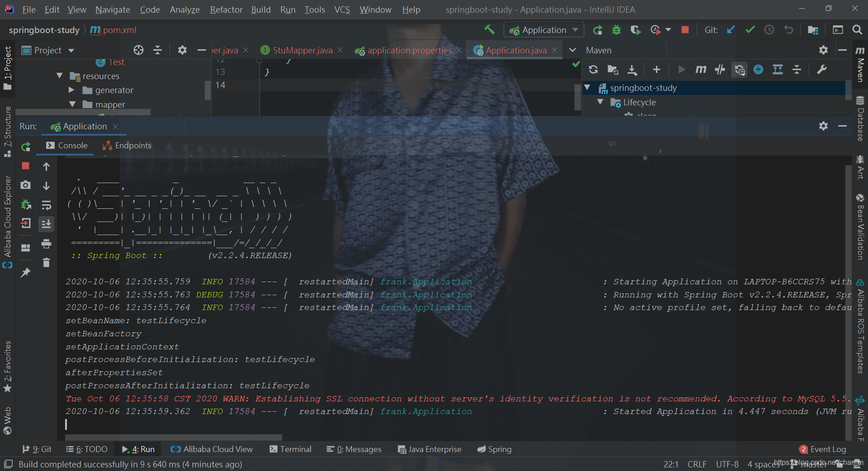The width and height of the screenshot is (868, 471).
Task: Download Maven sources and documentation
Action: 632,70
